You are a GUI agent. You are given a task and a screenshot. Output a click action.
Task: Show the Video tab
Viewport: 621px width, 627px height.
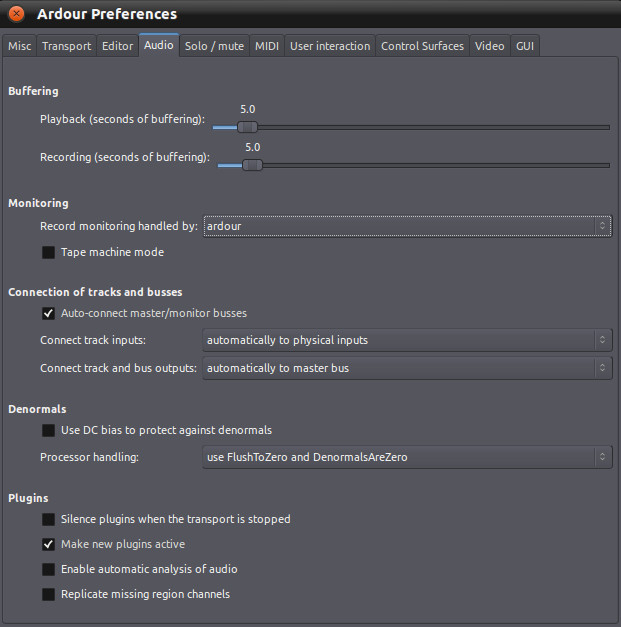coord(489,46)
